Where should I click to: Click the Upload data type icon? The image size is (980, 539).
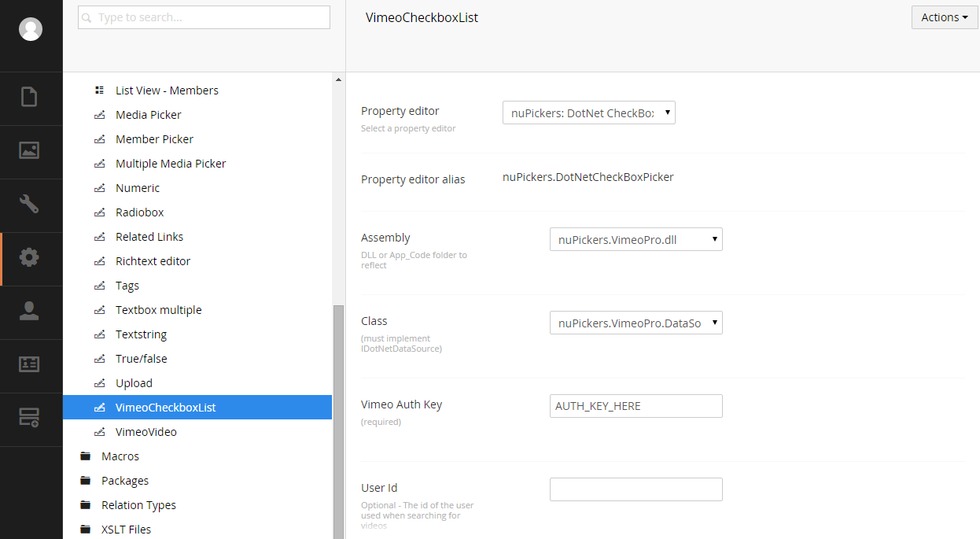pos(99,383)
